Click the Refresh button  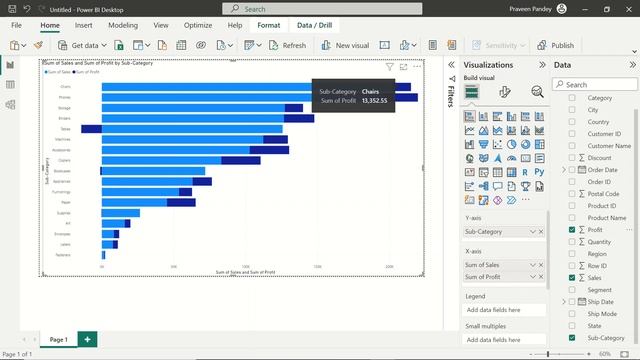point(287,45)
